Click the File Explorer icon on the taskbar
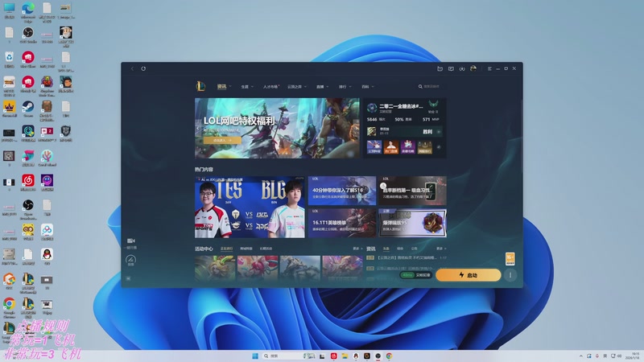Viewport: 644px width, 362px height. coord(345,356)
